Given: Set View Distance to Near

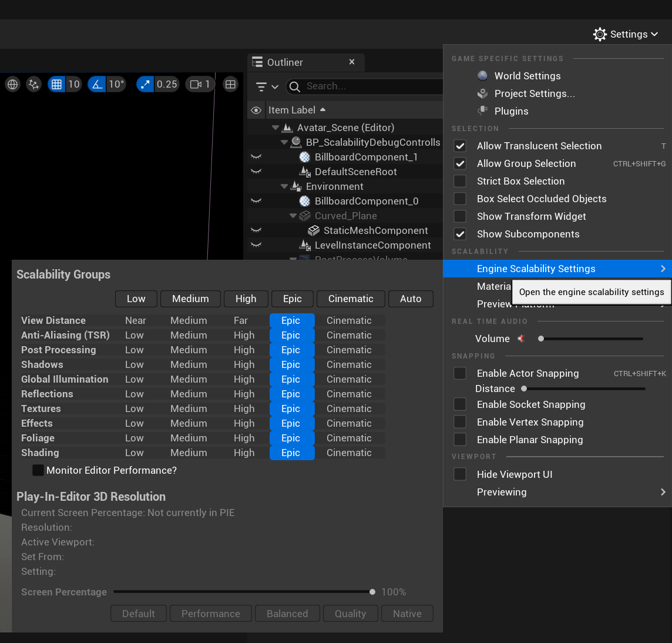Looking at the screenshot, I should click(136, 320).
